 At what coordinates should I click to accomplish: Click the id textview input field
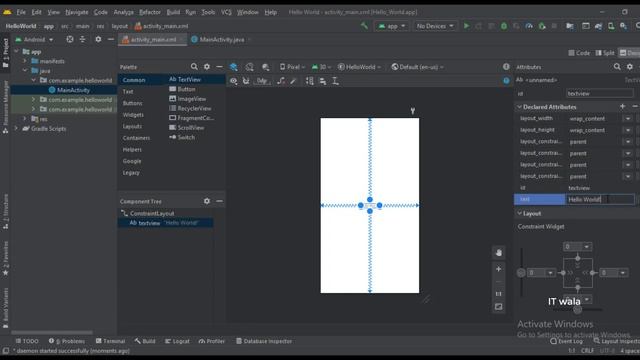[600, 93]
